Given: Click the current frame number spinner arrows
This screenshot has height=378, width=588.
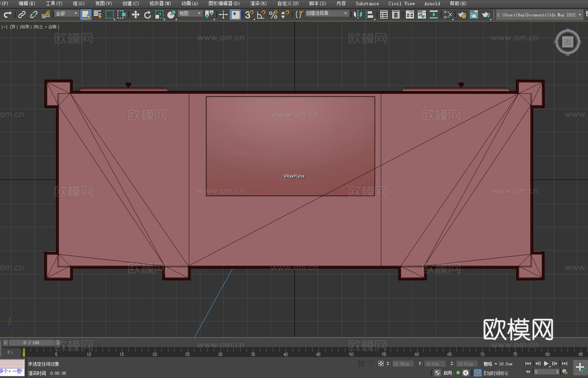Looking at the screenshot, I should click(x=557, y=372).
